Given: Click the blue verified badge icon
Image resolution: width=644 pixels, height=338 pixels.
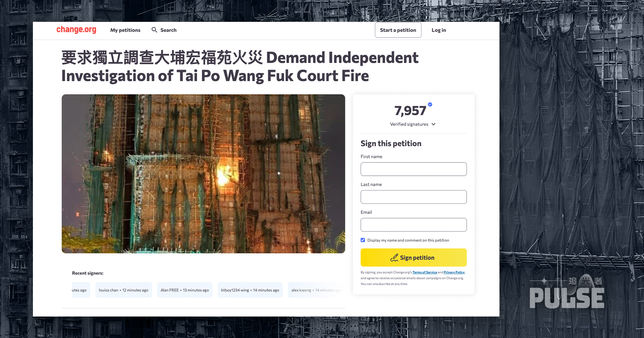Looking at the screenshot, I should (430, 105).
